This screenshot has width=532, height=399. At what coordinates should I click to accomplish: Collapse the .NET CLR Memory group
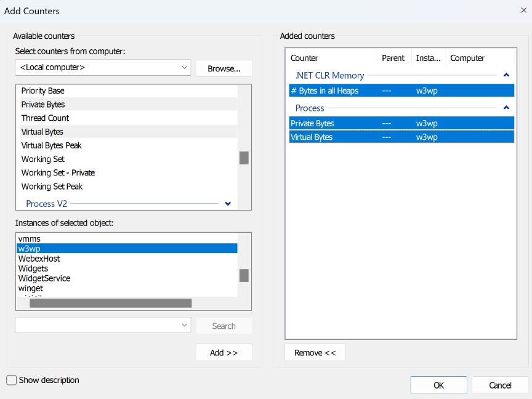click(x=506, y=74)
